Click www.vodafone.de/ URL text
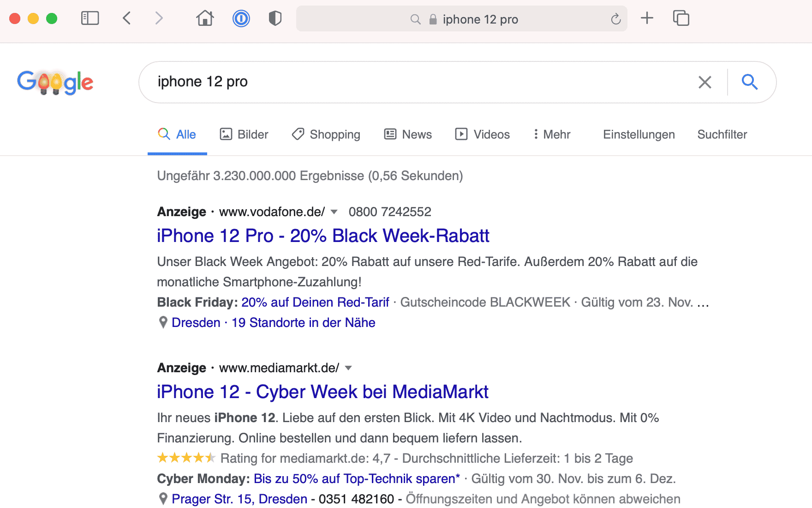The height and width of the screenshot is (508, 812). coord(272,212)
